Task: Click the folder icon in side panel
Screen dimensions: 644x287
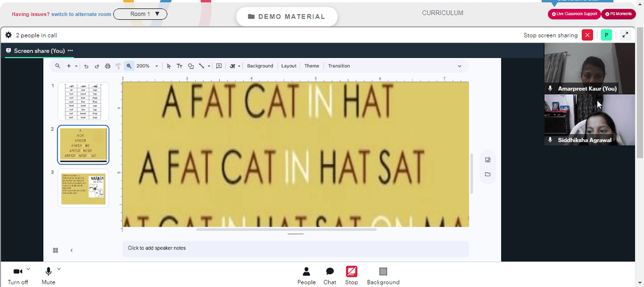Action: [x=488, y=174]
